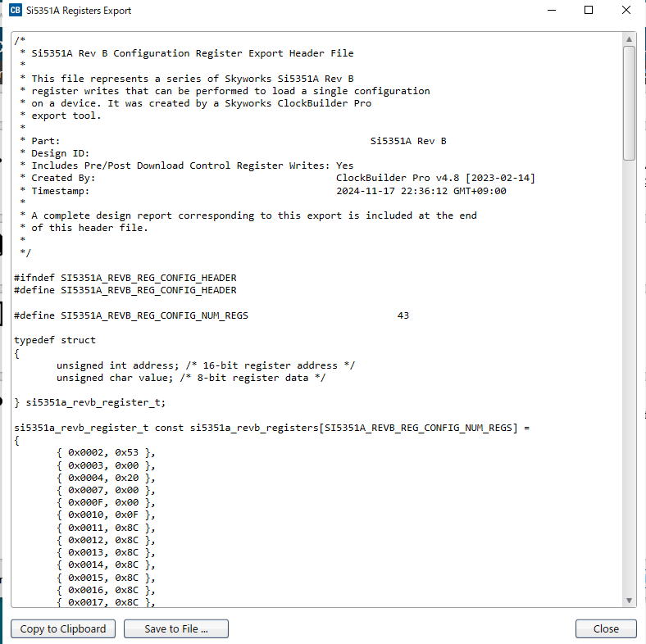Screen dimensions: 646x644
Task: Click the vertical scrollbar thumb
Action: tap(629, 103)
